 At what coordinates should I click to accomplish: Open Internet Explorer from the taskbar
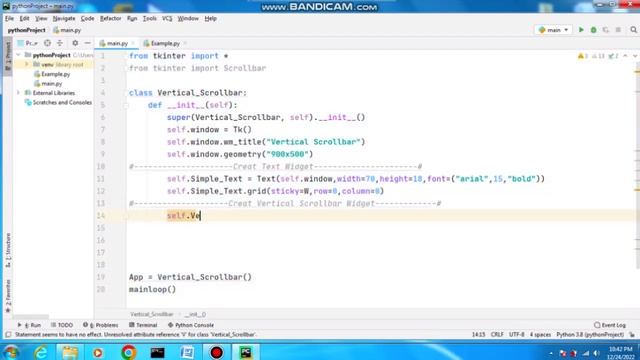coord(41,352)
